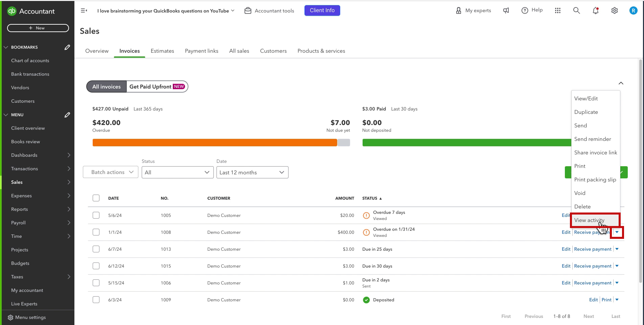This screenshot has height=325, width=644.
Task: Switch to the Estimates tab
Action: 162,51
